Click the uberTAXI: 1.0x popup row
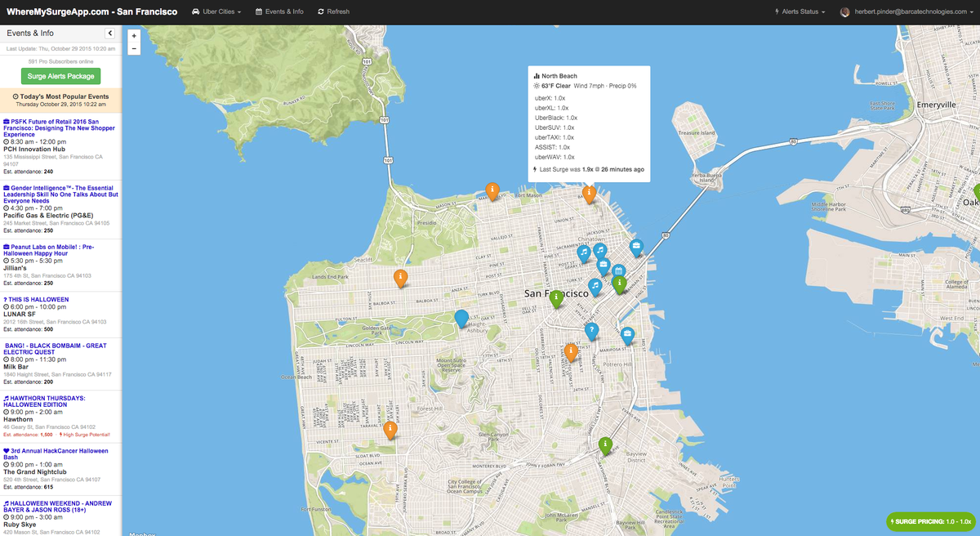This screenshot has height=536, width=980. coord(555,137)
